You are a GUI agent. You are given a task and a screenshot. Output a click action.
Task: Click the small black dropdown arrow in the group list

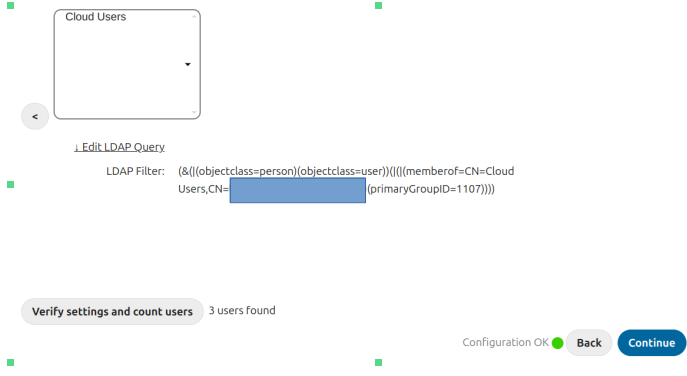pos(188,64)
